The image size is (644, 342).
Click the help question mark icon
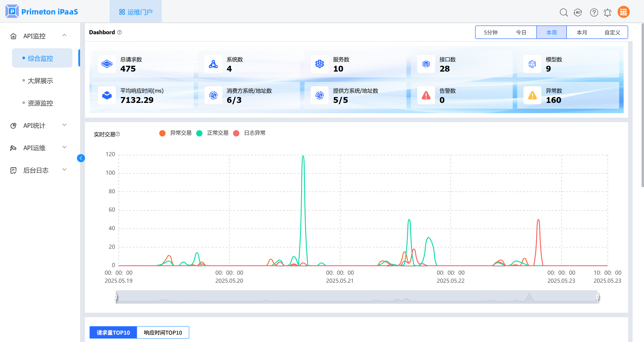(x=594, y=12)
